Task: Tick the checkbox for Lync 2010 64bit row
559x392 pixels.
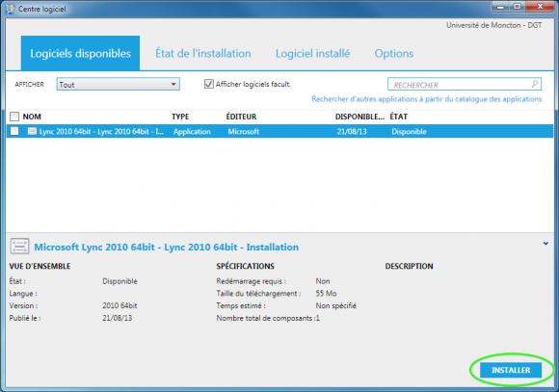Action: [14, 131]
